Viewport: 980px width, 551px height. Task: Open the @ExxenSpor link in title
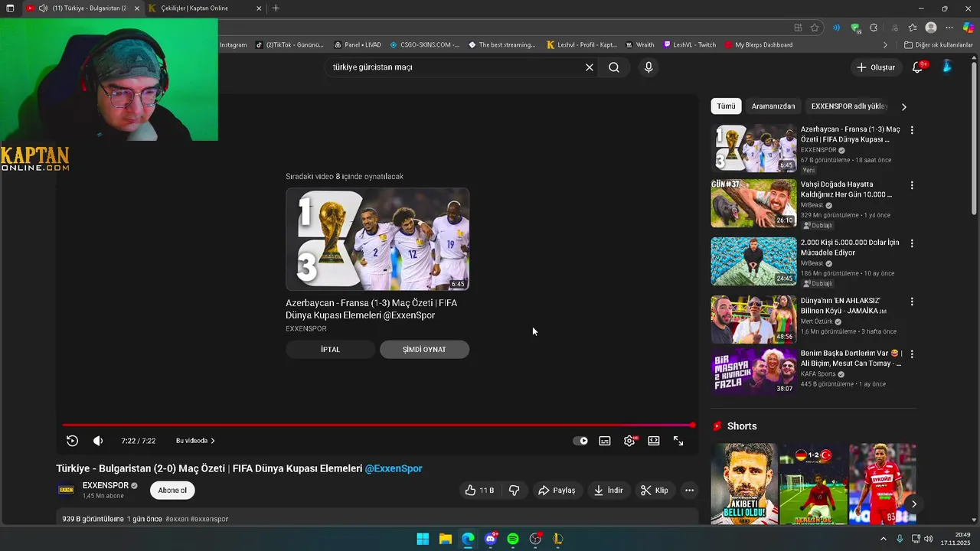pyautogui.click(x=394, y=468)
